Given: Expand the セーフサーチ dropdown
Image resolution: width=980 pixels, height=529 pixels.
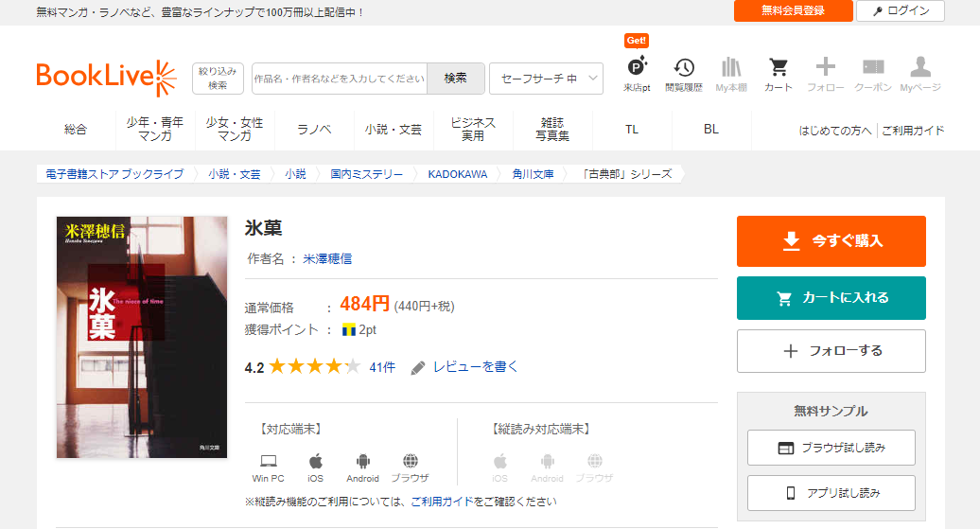Looking at the screenshot, I should click(x=546, y=79).
